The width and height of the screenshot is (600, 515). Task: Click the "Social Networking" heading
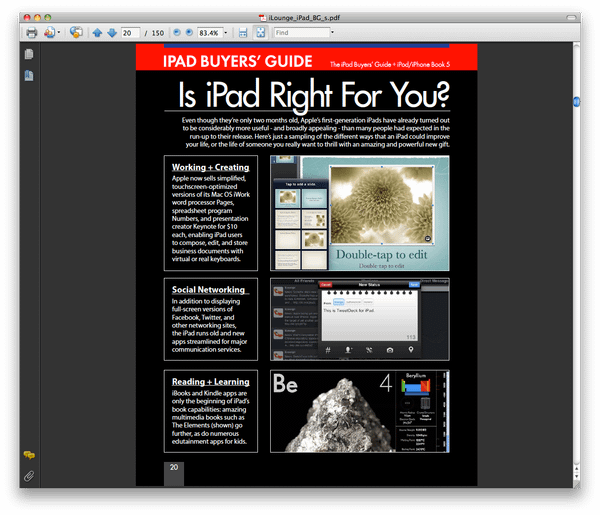208,290
